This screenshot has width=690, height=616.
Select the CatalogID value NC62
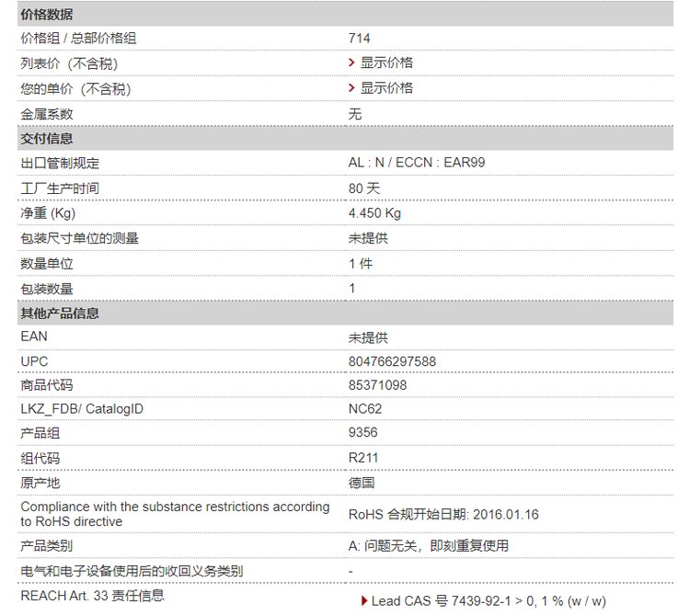(364, 408)
